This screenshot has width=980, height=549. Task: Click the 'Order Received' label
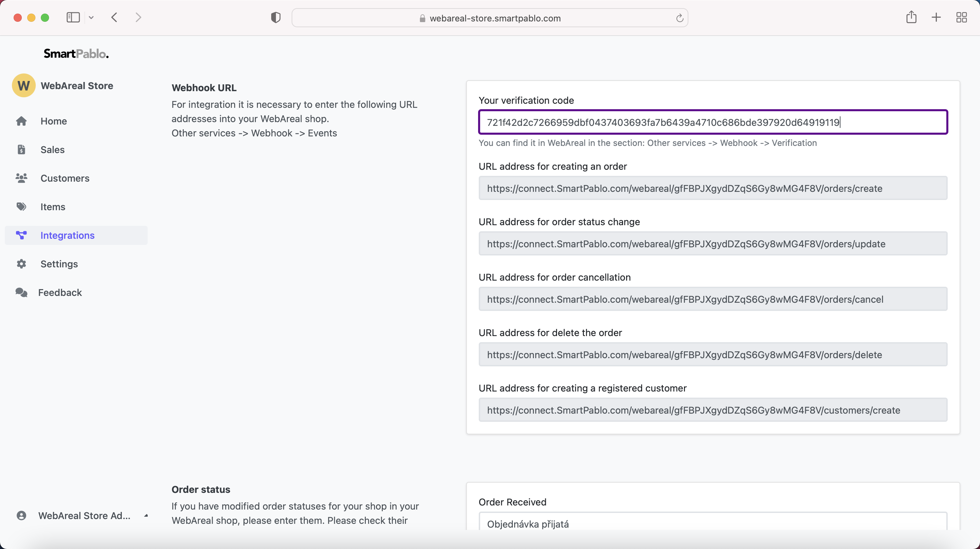coord(512,502)
